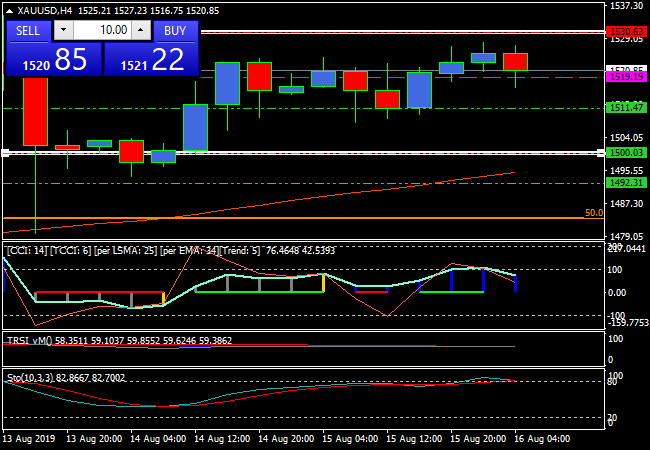
Task: Click the buy price tile 1521 22
Action: [x=151, y=60]
